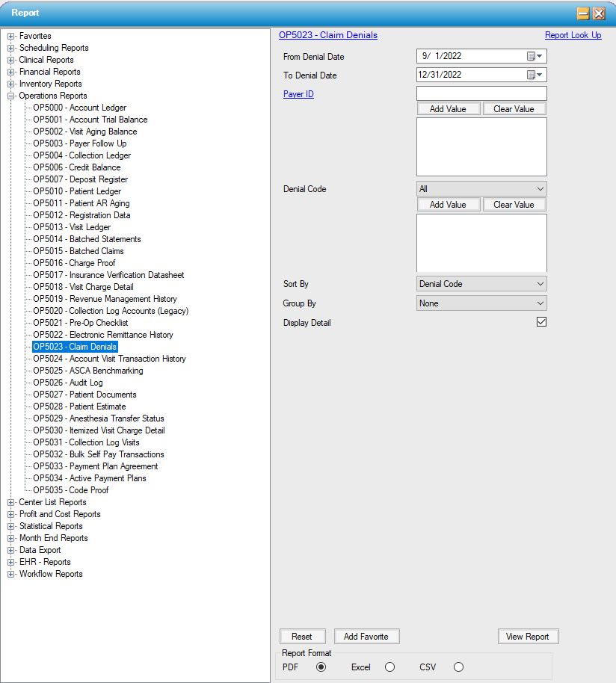Select OP5026 - Audit Log report
The width and height of the screenshot is (616, 683).
pos(68,383)
